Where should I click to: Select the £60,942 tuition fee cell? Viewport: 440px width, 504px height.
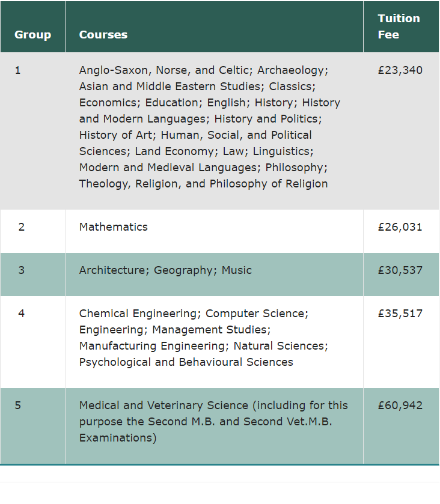click(400, 405)
